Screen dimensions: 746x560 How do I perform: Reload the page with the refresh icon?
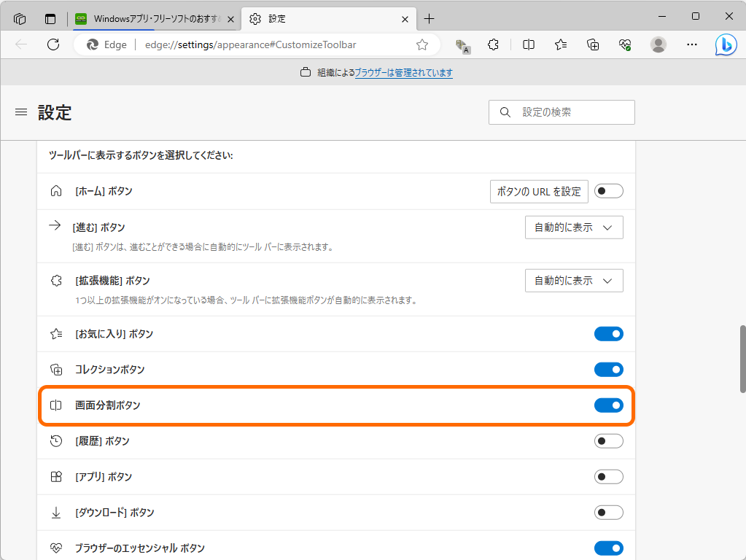[53, 44]
